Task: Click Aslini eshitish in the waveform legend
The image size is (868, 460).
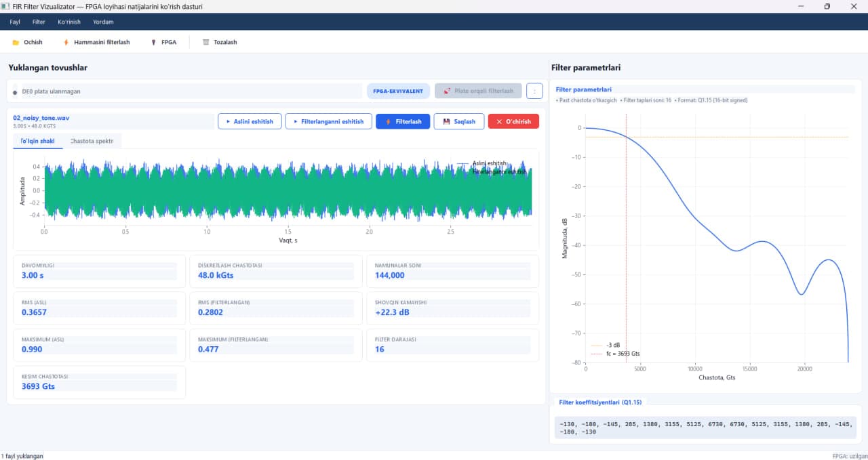Action: 489,163
